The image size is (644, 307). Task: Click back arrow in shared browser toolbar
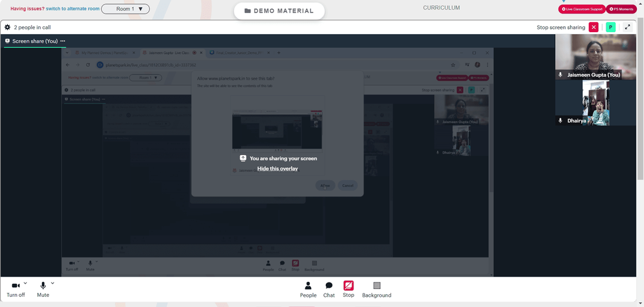tap(68, 65)
